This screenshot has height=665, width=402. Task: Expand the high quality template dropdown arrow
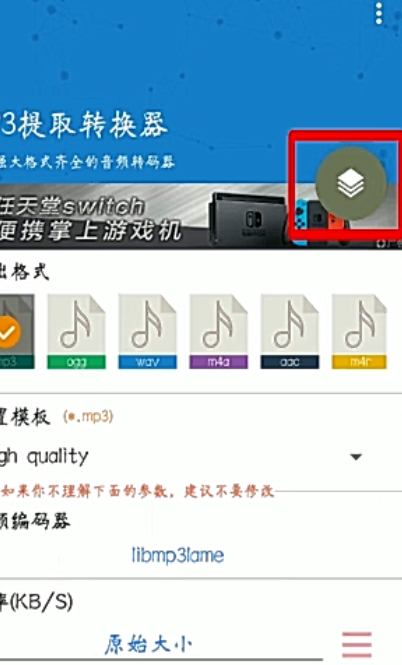(356, 457)
